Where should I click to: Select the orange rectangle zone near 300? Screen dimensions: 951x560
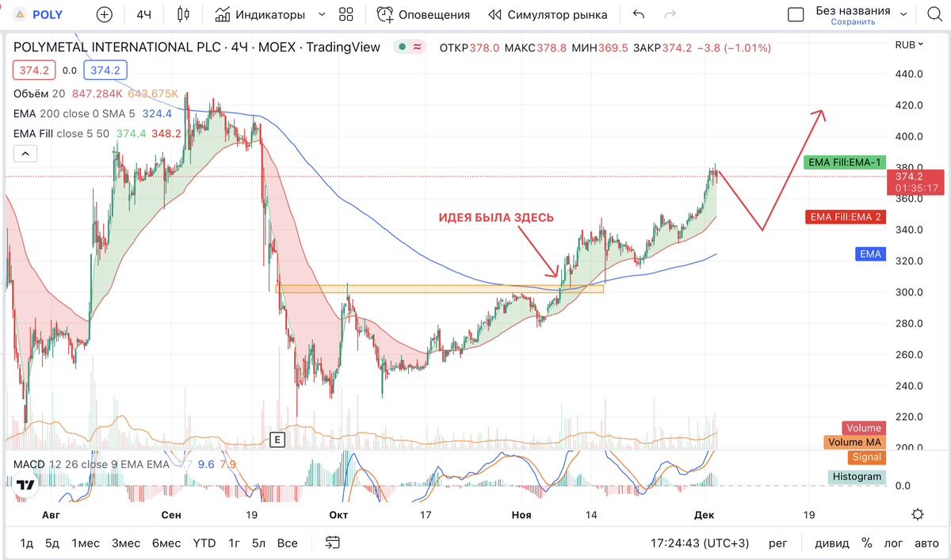pyautogui.click(x=439, y=289)
